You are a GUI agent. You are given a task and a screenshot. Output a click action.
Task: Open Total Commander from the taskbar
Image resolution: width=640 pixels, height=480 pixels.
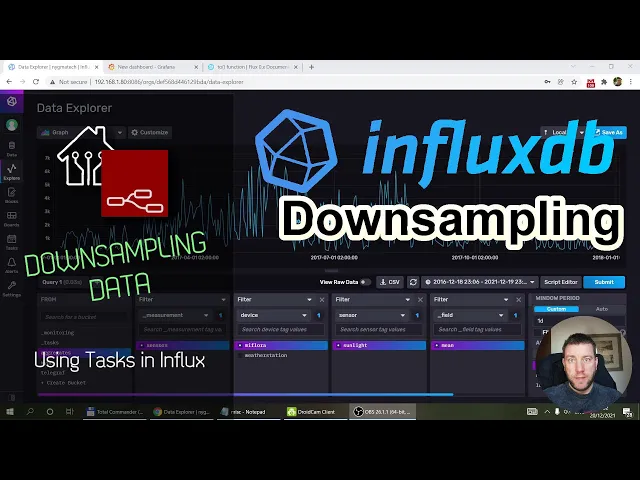116,412
